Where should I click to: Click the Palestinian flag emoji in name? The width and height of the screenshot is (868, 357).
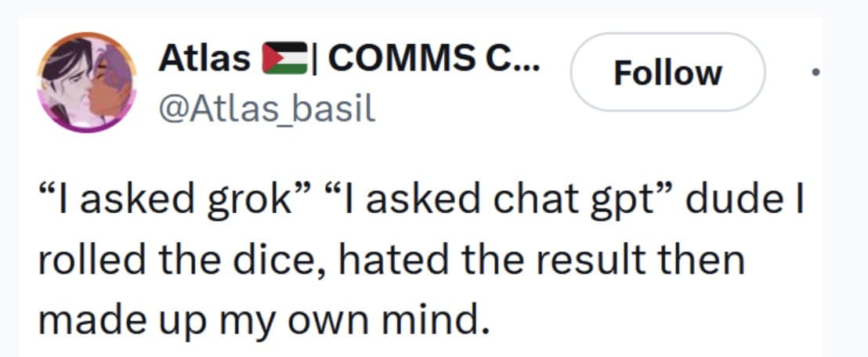285,59
